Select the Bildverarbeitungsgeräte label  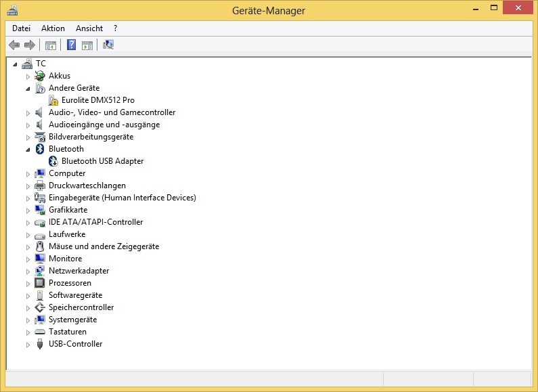pyautogui.click(x=91, y=137)
